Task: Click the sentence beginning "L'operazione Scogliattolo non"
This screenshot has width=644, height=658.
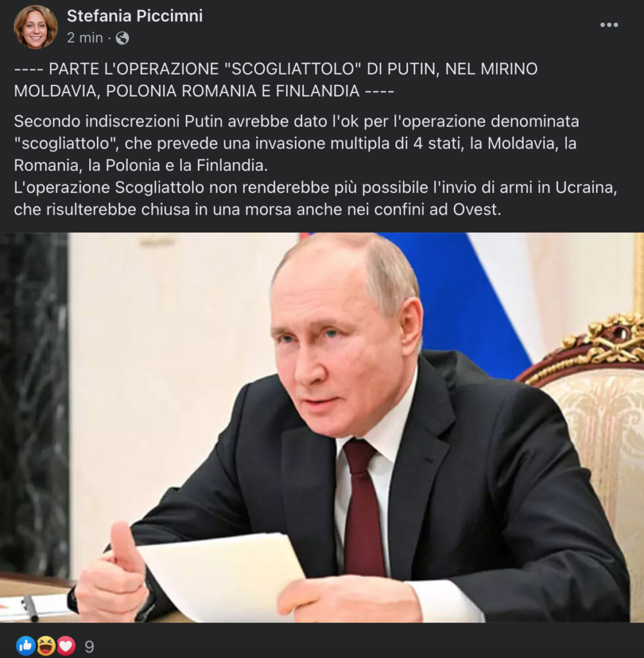Action: 316,198
